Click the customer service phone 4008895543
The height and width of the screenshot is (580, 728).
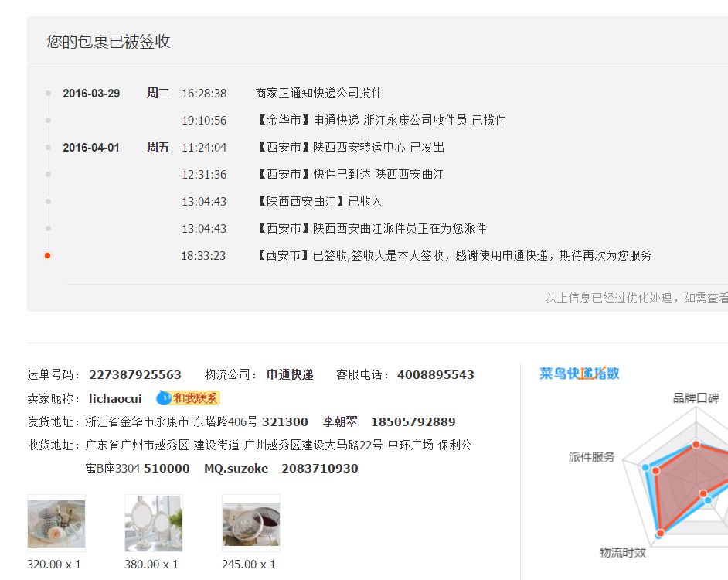(x=435, y=375)
